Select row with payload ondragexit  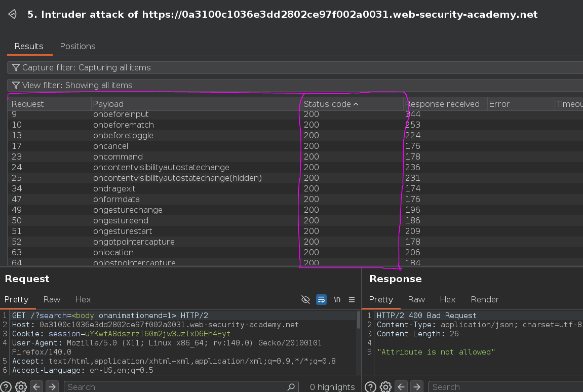[x=295, y=188]
